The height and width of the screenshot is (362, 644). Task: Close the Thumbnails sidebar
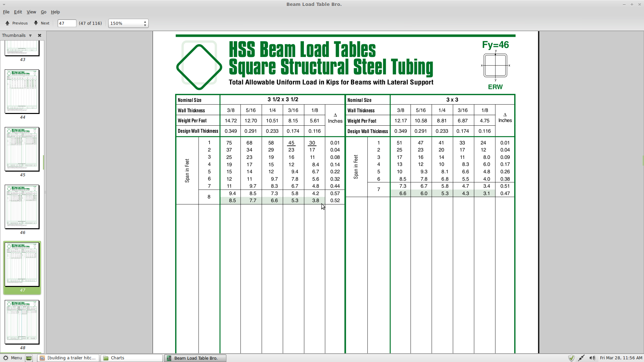(40, 36)
